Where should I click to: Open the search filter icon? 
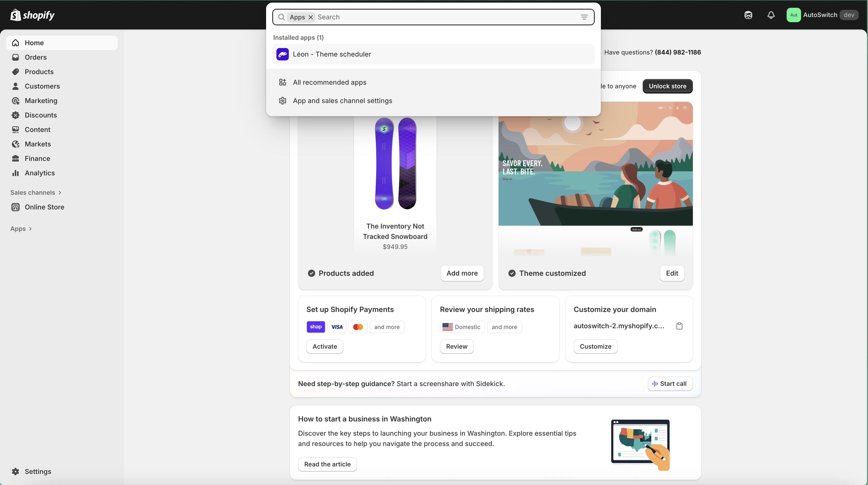(x=584, y=17)
